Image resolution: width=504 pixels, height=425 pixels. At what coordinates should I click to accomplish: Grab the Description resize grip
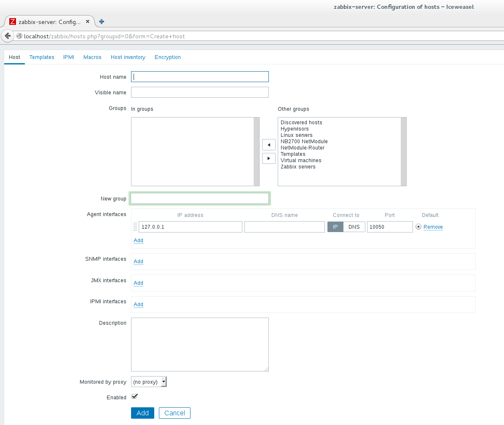tap(266, 369)
